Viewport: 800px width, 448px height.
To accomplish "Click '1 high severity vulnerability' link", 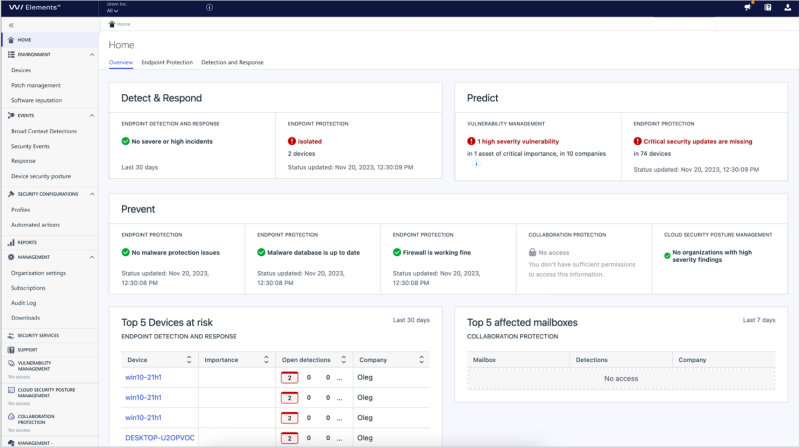I will pyautogui.click(x=517, y=142).
